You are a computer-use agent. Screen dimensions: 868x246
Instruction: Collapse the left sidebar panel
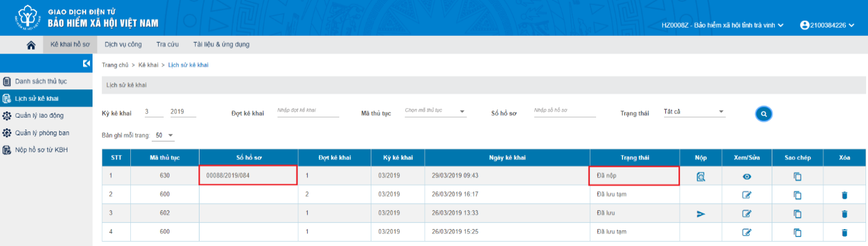pyautogui.click(x=87, y=64)
